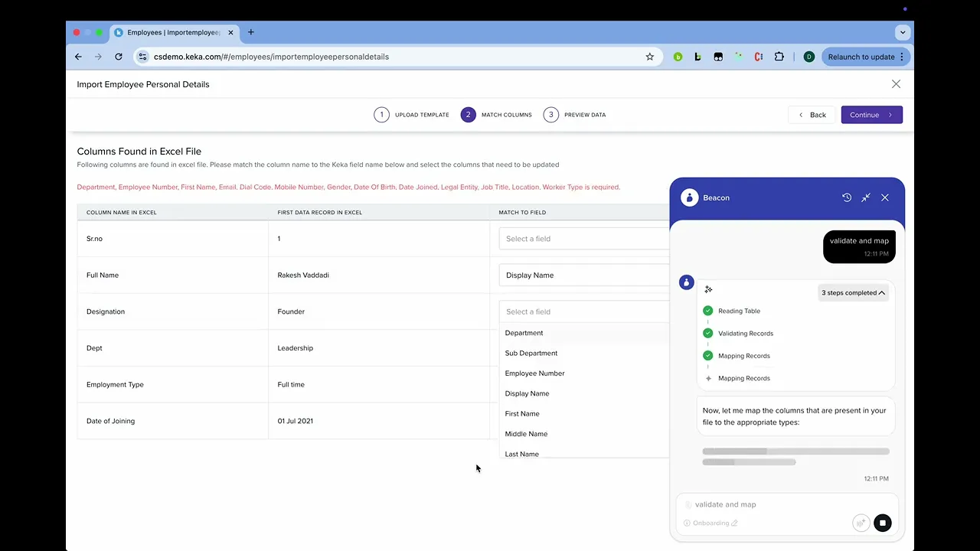This screenshot has width=980, height=551.
Task: Edit the Onboarding context pencil icon
Action: click(x=734, y=523)
